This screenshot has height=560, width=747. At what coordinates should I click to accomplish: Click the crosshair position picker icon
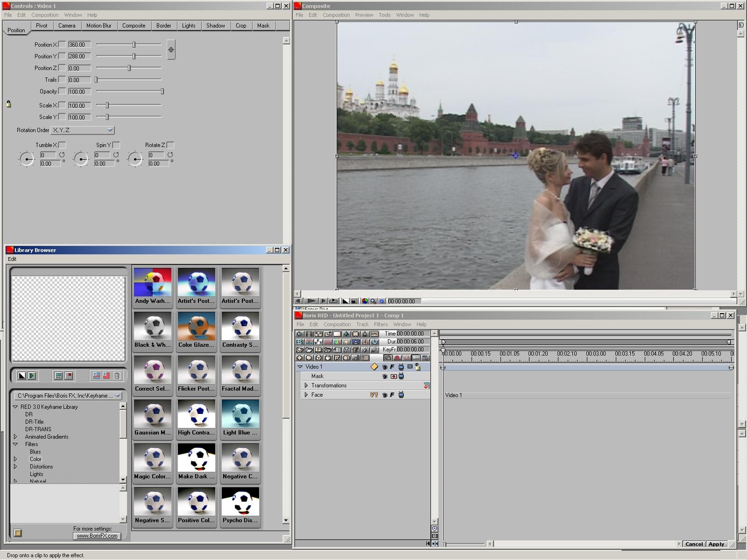tap(171, 50)
